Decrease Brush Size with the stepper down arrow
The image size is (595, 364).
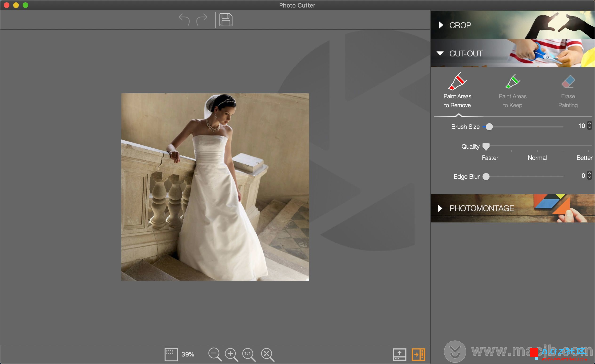[590, 128]
